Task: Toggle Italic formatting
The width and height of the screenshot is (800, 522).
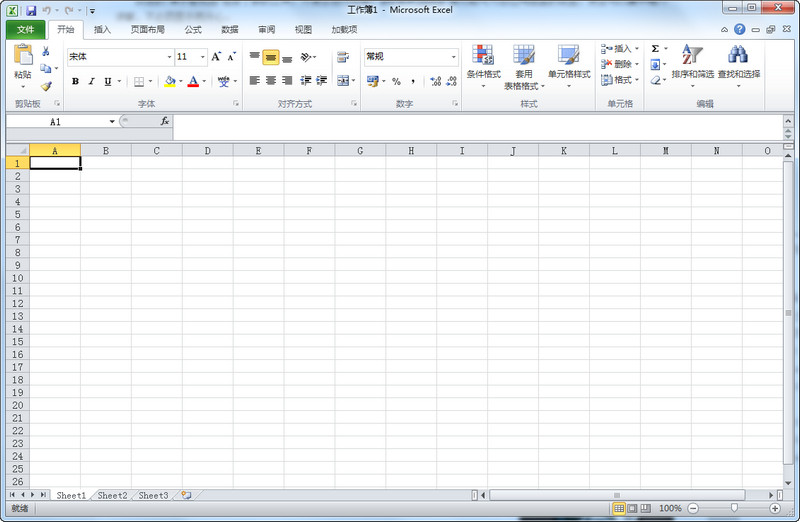Action: click(91, 82)
